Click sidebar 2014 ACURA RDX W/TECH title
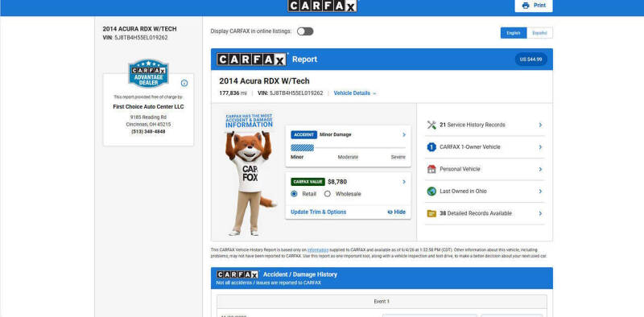 (x=139, y=29)
